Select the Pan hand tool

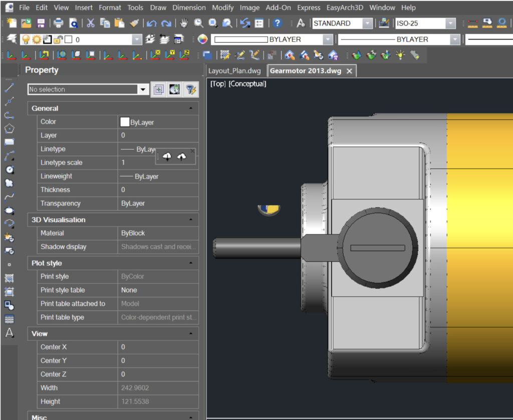(184, 23)
